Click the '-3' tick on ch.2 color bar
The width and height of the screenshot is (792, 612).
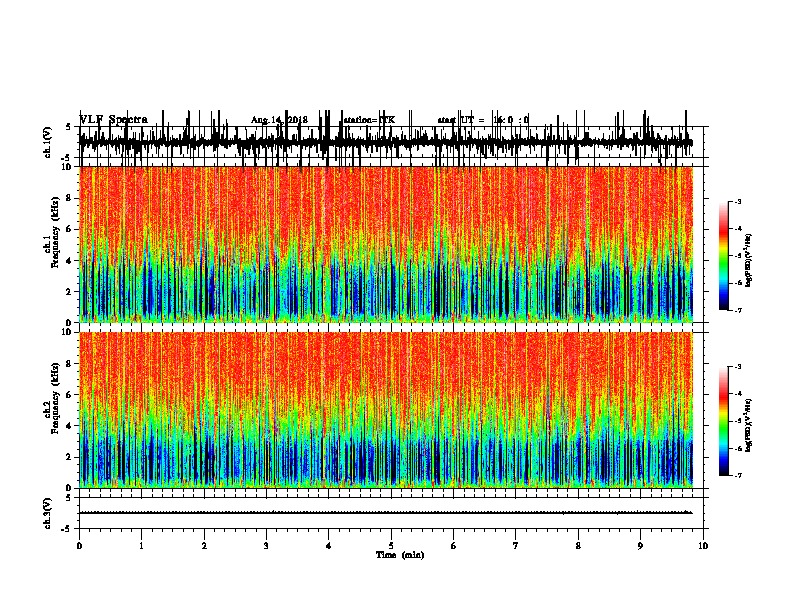(738, 367)
